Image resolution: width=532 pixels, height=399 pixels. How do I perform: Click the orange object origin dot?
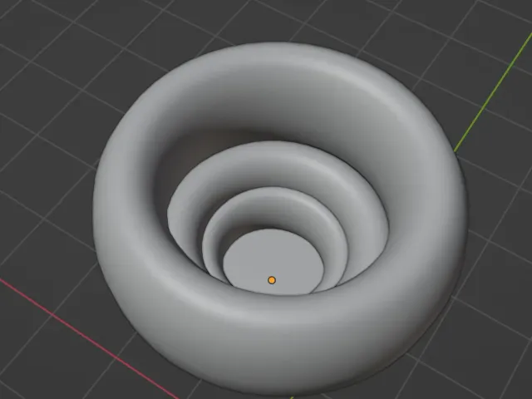pyautogui.click(x=272, y=280)
